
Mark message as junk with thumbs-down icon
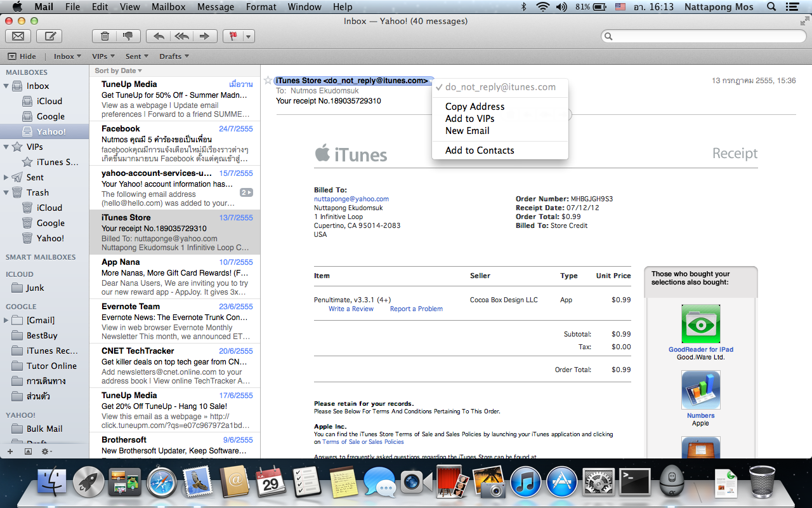[x=128, y=36]
